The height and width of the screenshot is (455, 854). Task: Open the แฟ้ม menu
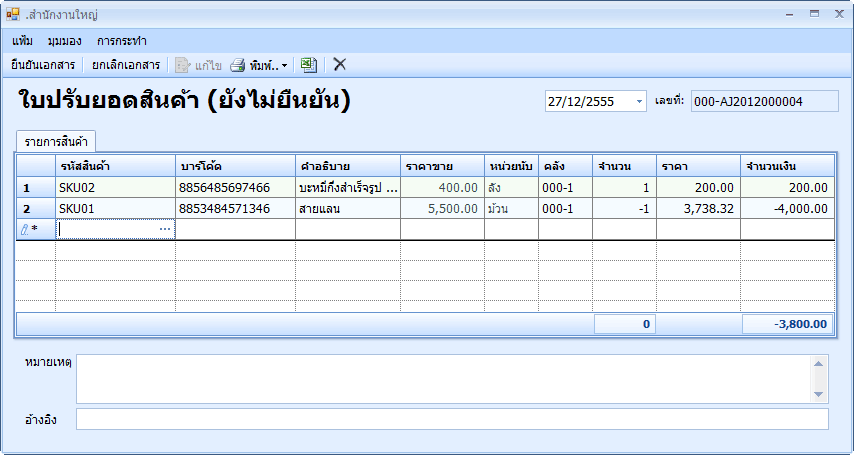point(23,41)
